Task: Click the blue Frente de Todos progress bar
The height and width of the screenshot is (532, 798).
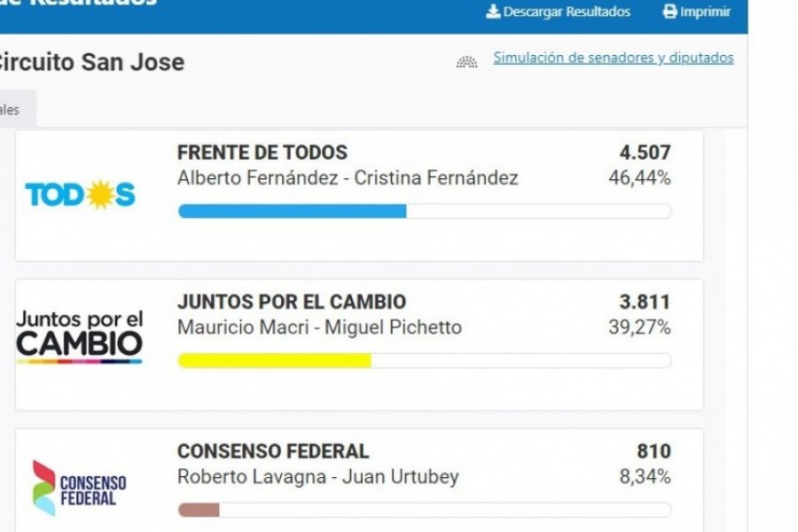Action: tap(292, 211)
